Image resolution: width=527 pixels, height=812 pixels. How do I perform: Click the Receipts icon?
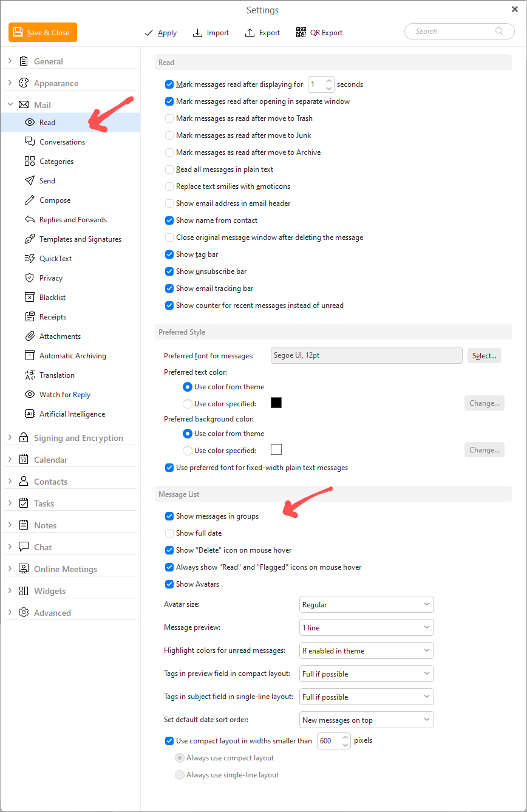tap(29, 316)
